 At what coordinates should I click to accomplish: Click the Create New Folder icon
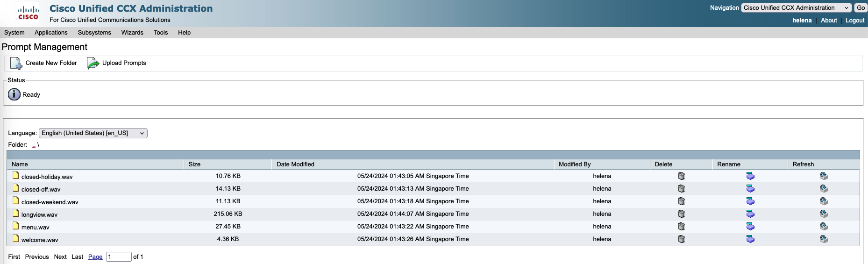tap(16, 63)
